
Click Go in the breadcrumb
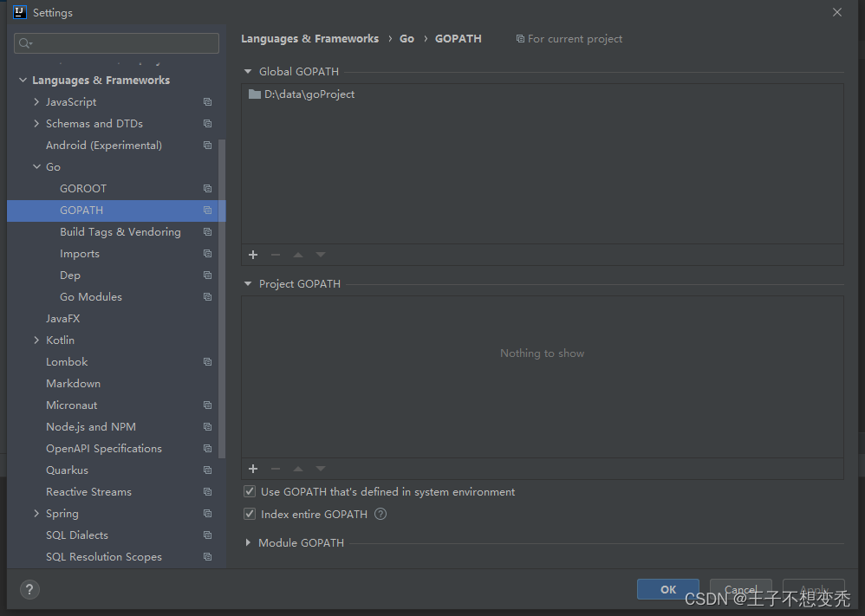click(406, 39)
